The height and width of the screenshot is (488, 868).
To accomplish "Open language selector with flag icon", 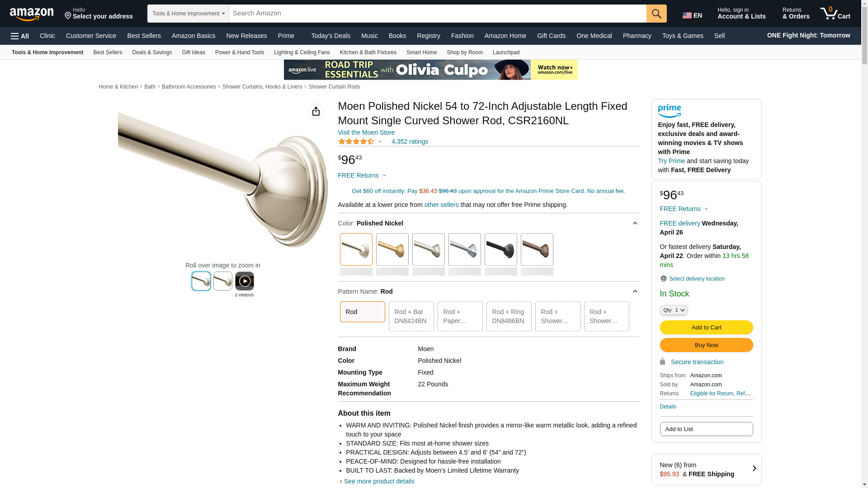I will 693,15.
